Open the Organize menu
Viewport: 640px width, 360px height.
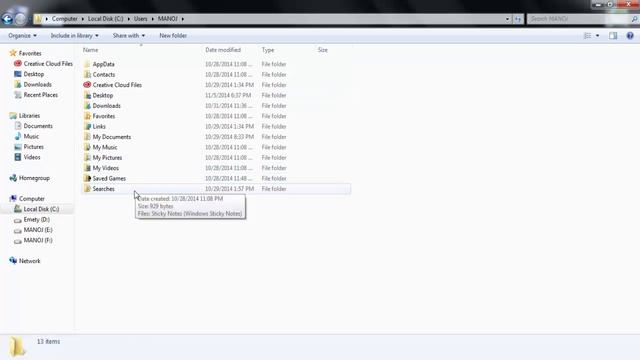point(22,36)
